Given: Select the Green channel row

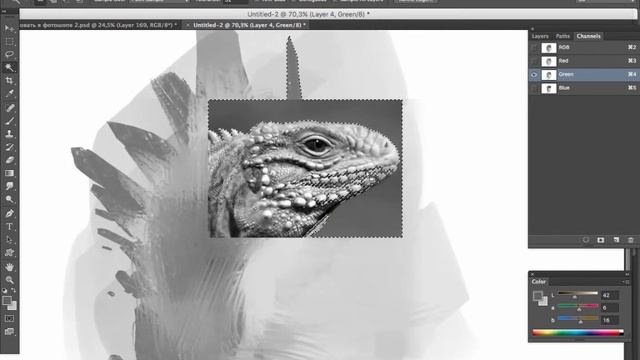Looking at the screenshot, I should pyautogui.click(x=584, y=75).
